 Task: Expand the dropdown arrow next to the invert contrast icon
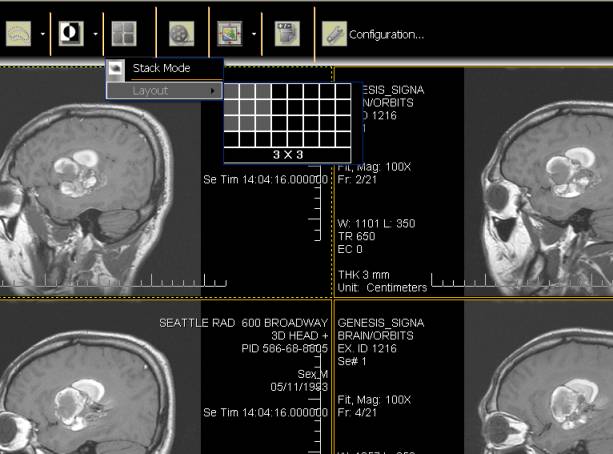point(95,34)
